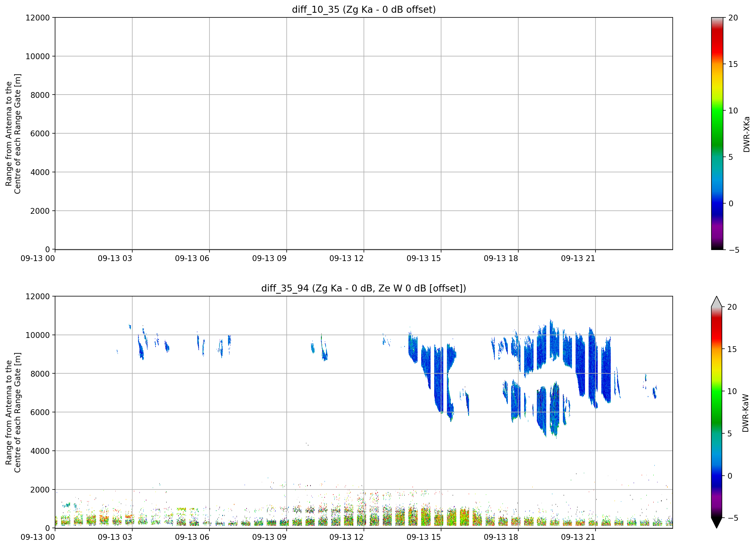Screen dimensions: 756x547
Task: Click the '09-13 21' x-tick of the diff_10_35 plot
Action: point(578,259)
